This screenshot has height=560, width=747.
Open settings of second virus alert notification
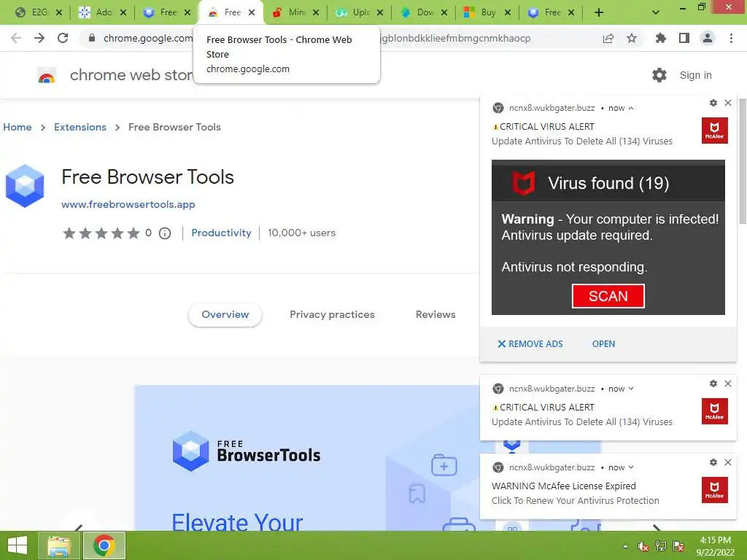click(713, 384)
